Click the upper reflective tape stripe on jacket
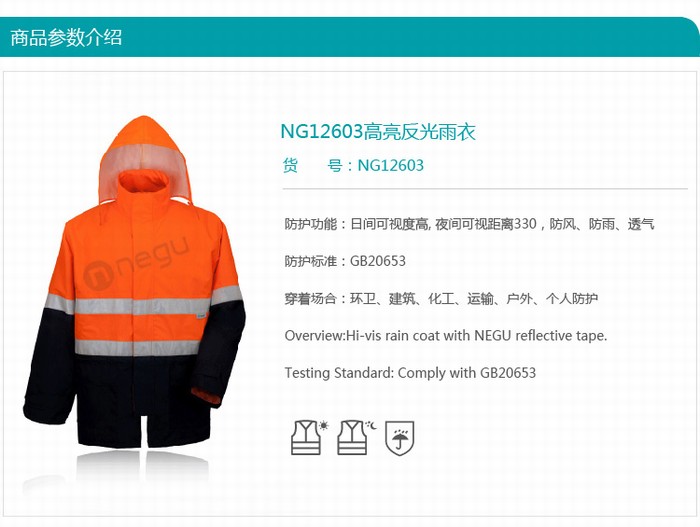 pos(143,303)
